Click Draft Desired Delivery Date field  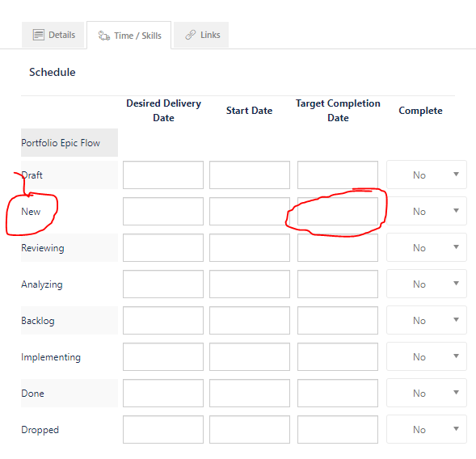point(163,175)
